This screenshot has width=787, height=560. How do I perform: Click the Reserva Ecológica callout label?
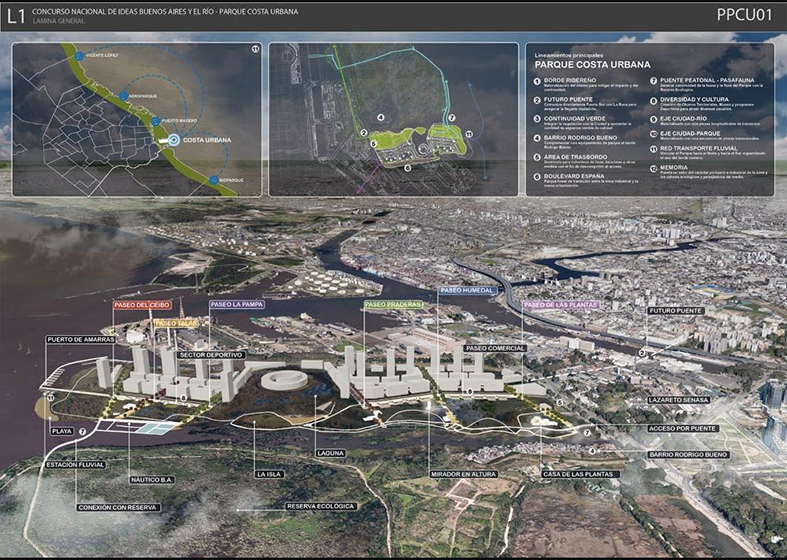(320, 506)
